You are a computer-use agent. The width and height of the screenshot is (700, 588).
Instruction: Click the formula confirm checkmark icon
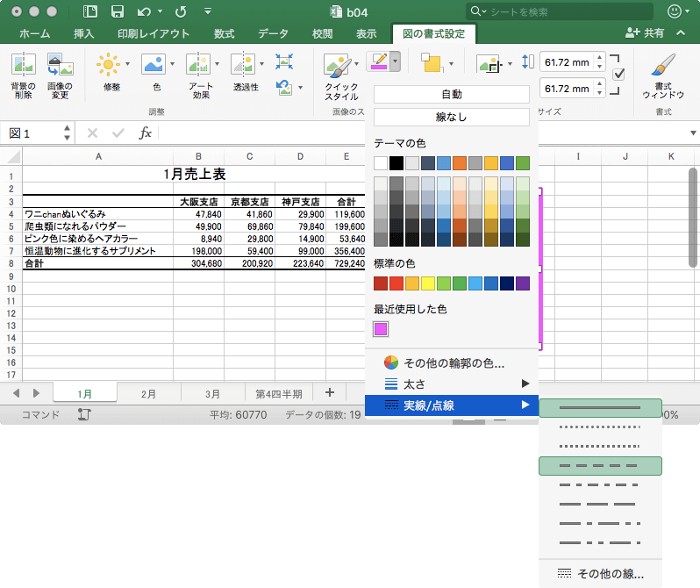[118, 133]
